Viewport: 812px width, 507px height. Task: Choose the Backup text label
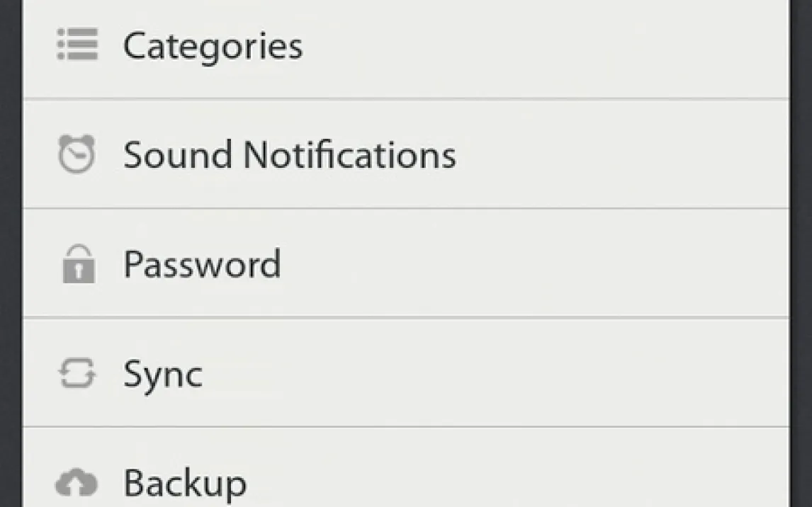tap(185, 484)
